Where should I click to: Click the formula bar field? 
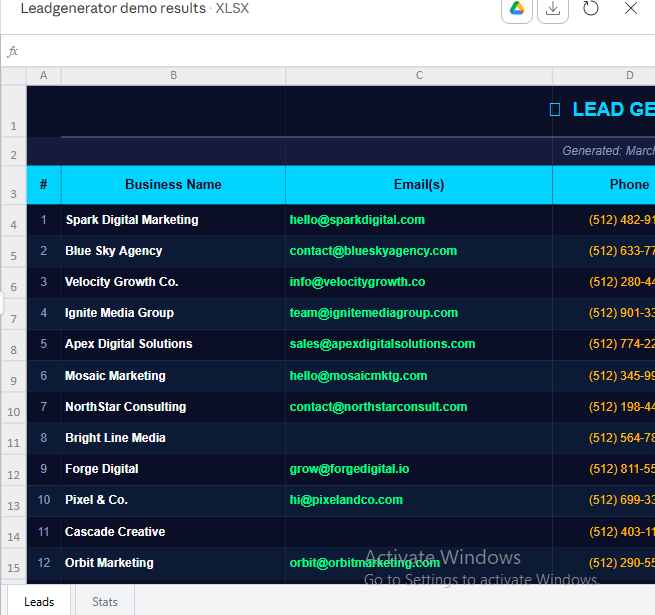point(334,51)
